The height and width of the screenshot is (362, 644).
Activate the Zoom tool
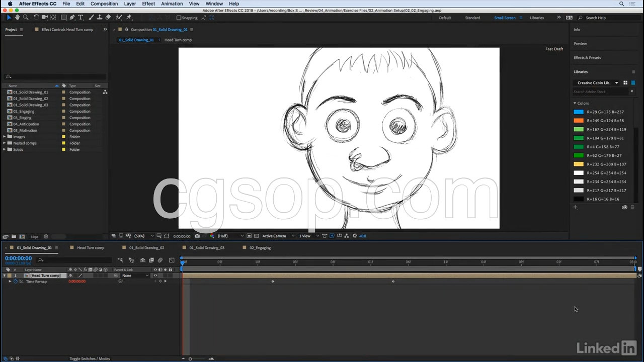pos(26,17)
